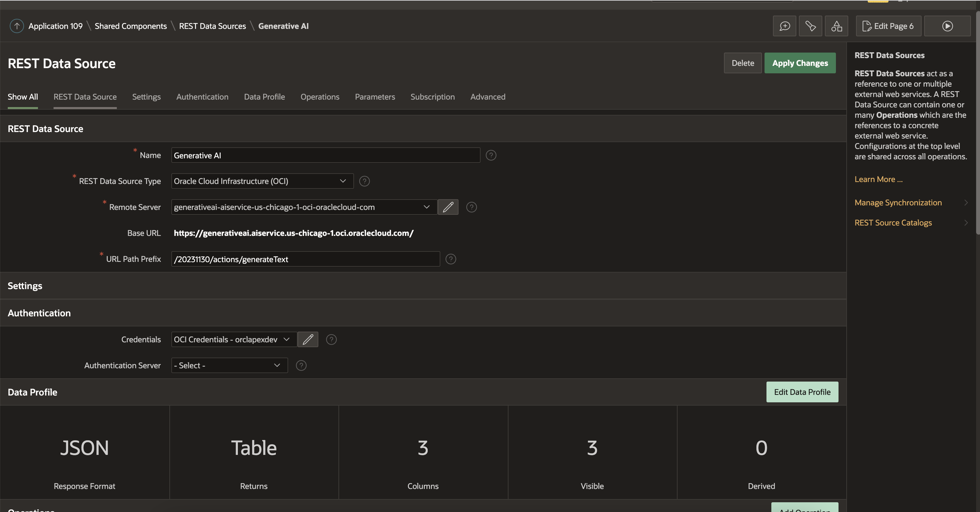Click the Edit Data Profile button
Image resolution: width=980 pixels, height=512 pixels.
click(x=802, y=392)
